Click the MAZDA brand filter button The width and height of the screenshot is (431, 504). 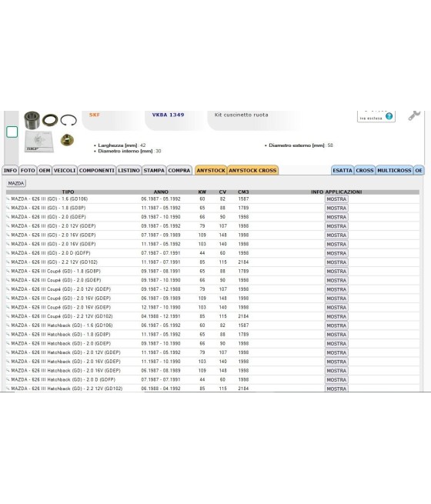tap(16, 183)
